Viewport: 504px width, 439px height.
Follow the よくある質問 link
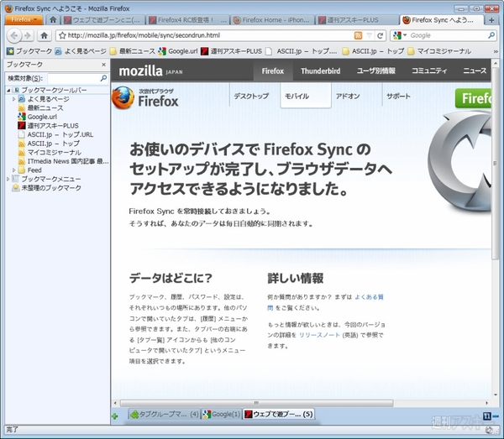369,297
